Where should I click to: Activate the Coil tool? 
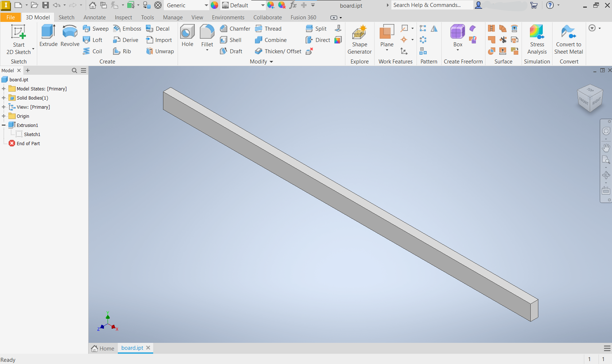click(93, 51)
